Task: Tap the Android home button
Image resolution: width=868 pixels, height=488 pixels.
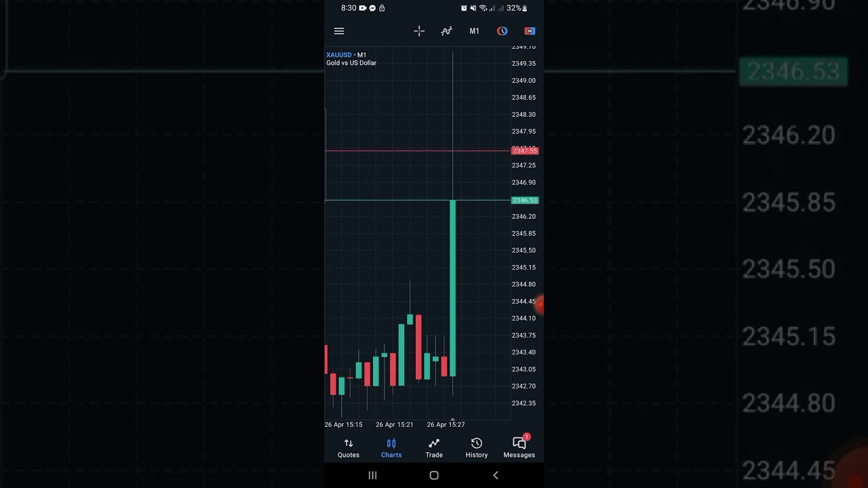Action: (x=434, y=475)
